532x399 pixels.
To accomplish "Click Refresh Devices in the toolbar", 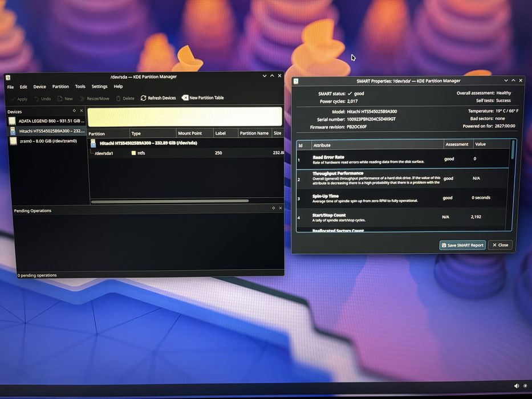I will 158,98.
